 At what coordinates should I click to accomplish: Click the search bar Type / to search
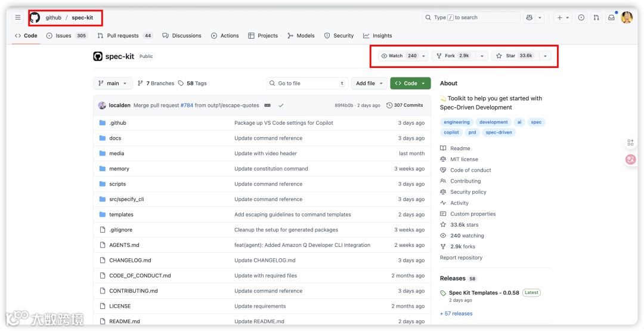tap(471, 18)
